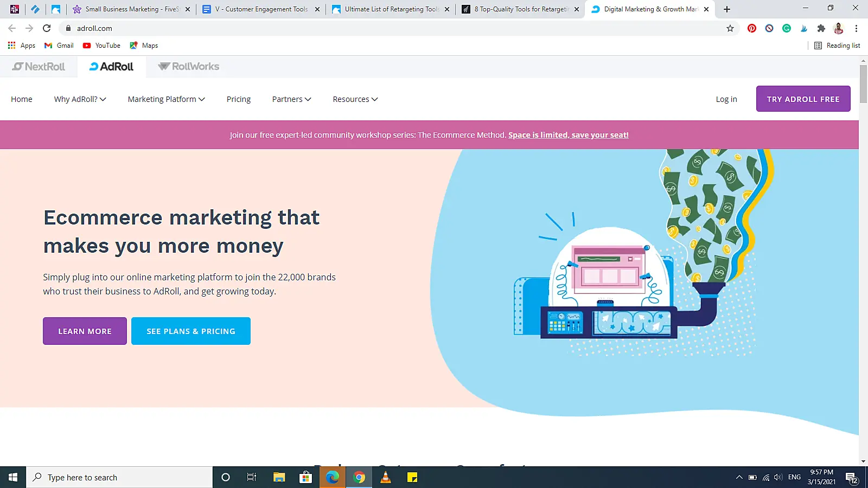Select the RollWorks logo
This screenshot has height=488, width=868.
188,66
